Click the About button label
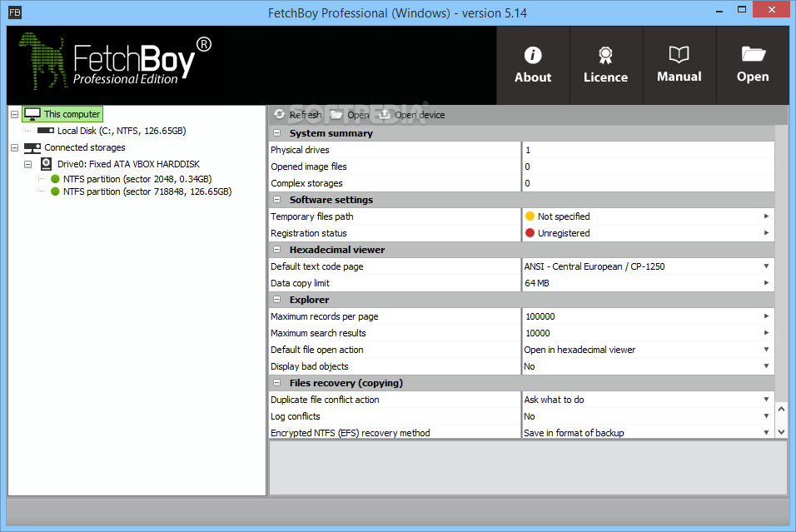 point(533,77)
